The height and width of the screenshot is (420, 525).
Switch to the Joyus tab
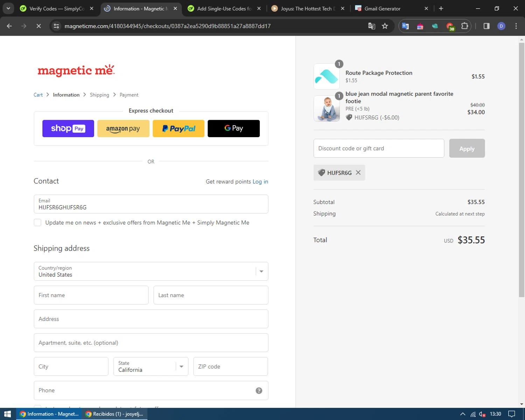[308, 8]
